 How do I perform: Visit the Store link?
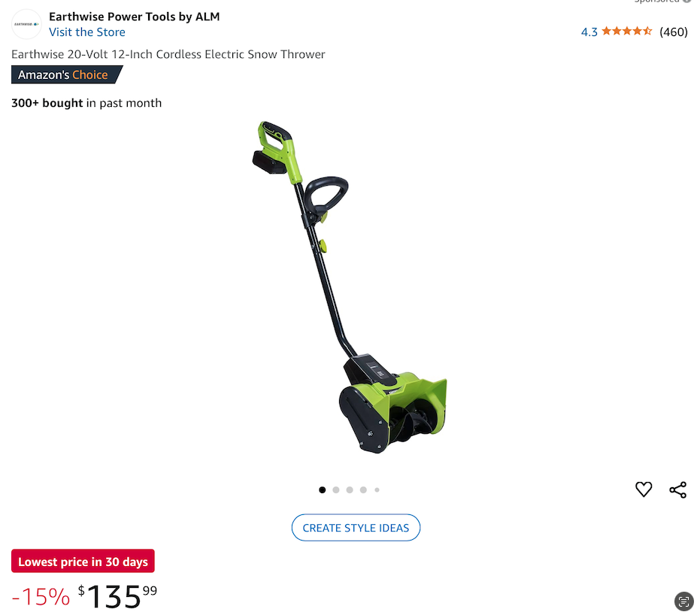[87, 32]
